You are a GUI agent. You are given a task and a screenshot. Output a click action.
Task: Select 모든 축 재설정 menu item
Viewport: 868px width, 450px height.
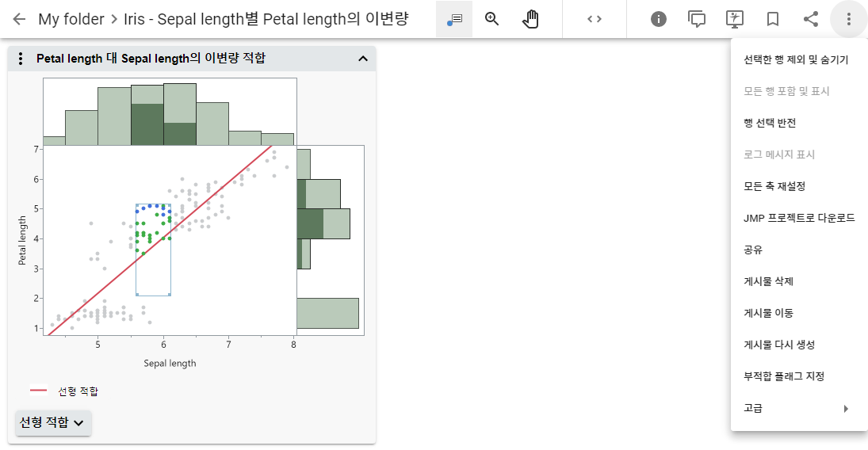pos(774,186)
